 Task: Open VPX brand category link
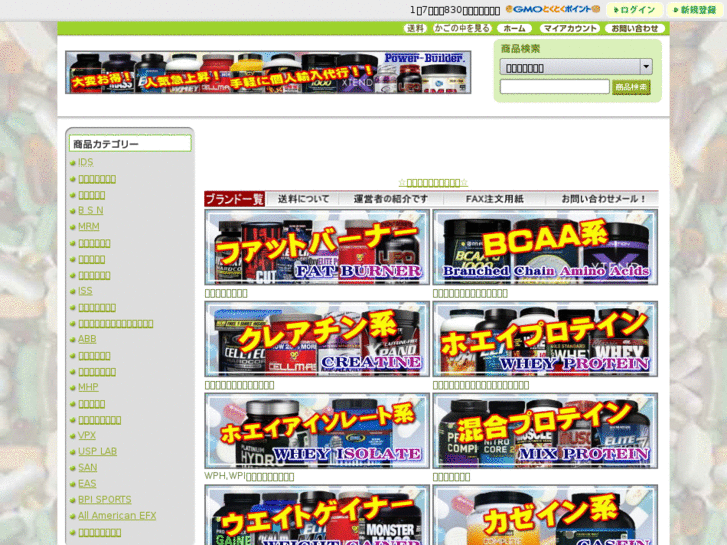pos(87,436)
